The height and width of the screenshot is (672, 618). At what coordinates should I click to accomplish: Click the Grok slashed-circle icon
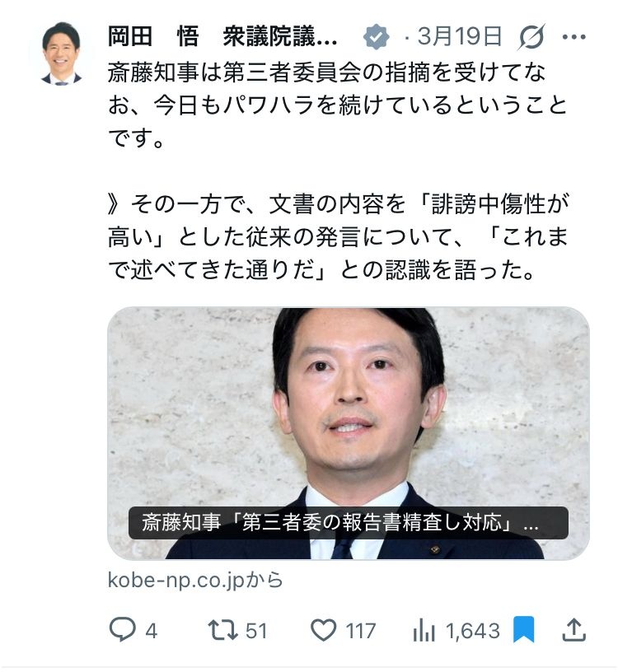coord(531,37)
